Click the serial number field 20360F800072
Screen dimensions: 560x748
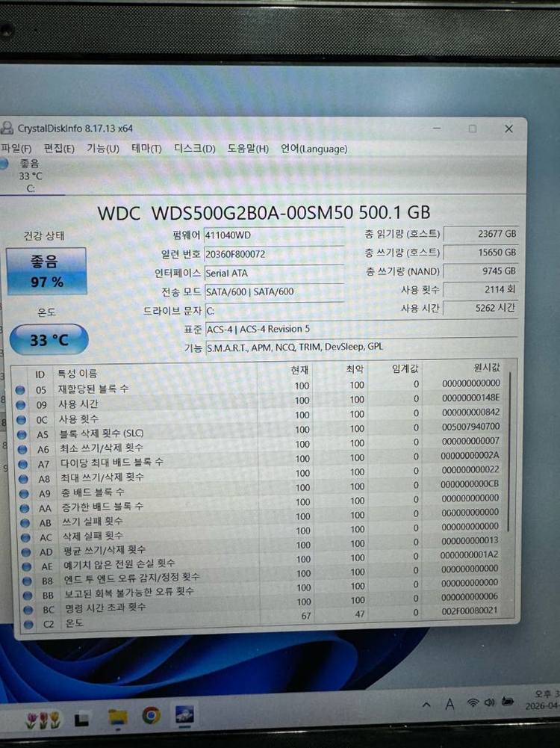[x=274, y=254]
